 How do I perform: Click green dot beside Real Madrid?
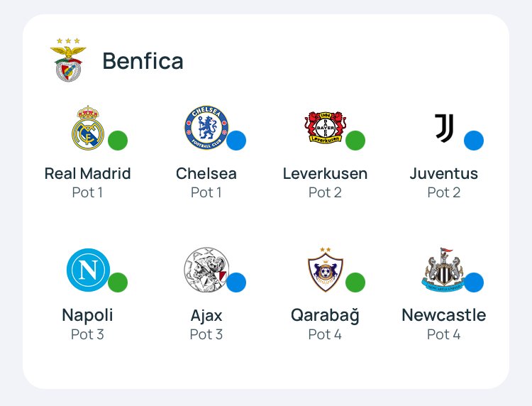pyautogui.click(x=118, y=141)
